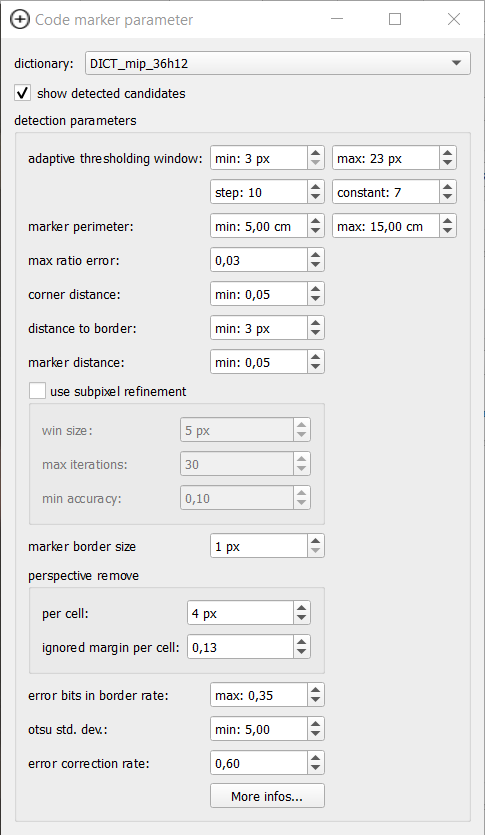The height and width of the screenshot is (835, 485).
Task: Increase marker border size value
Action: click(316, 542)
